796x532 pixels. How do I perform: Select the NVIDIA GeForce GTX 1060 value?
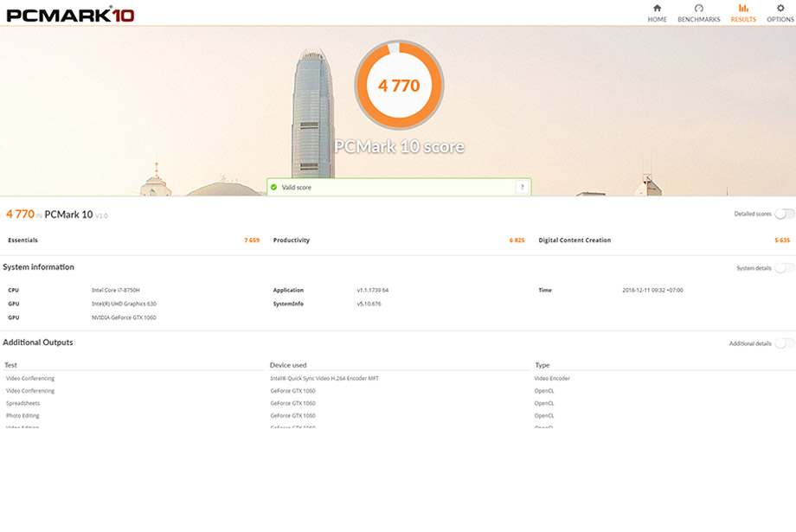[124, 317]
